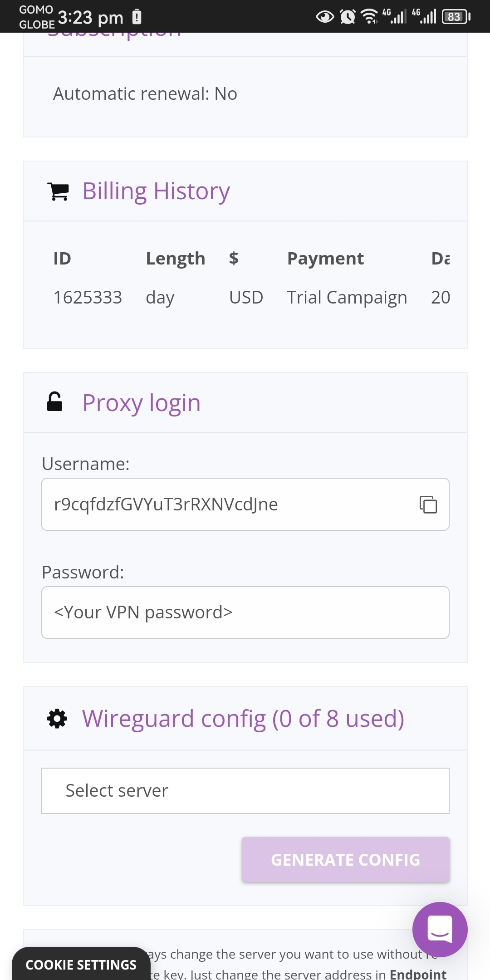Select billing entry ID 1625333
This screenshot has height=980, width=490.
88,298
